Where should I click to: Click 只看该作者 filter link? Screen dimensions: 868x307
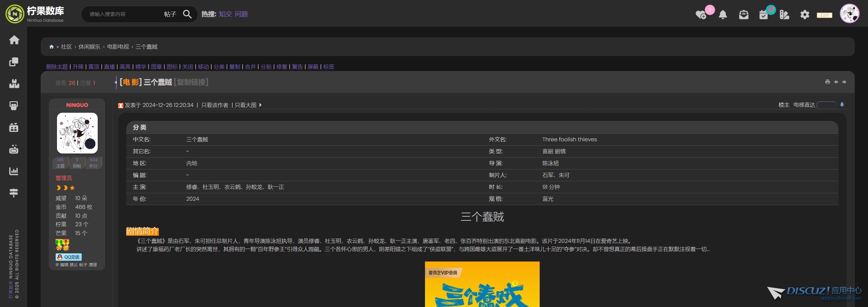pos(215,105)
